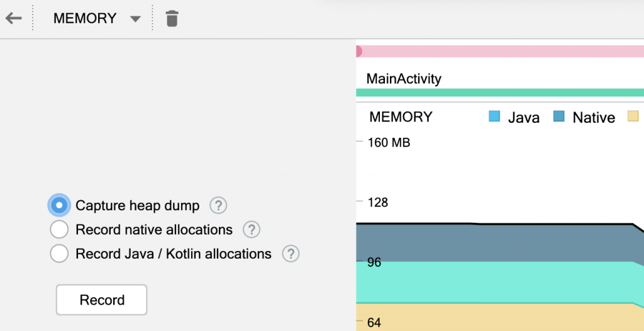The height and width of the screenshot is (331, 644).
Task: Click the Native legend color swatch
Action: pos(558,116)
